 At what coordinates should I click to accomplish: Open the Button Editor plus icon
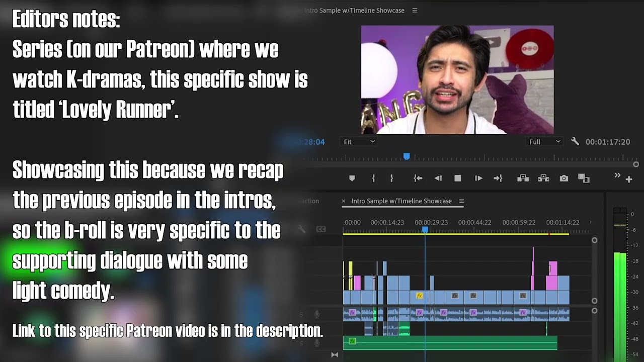[629, 179]
